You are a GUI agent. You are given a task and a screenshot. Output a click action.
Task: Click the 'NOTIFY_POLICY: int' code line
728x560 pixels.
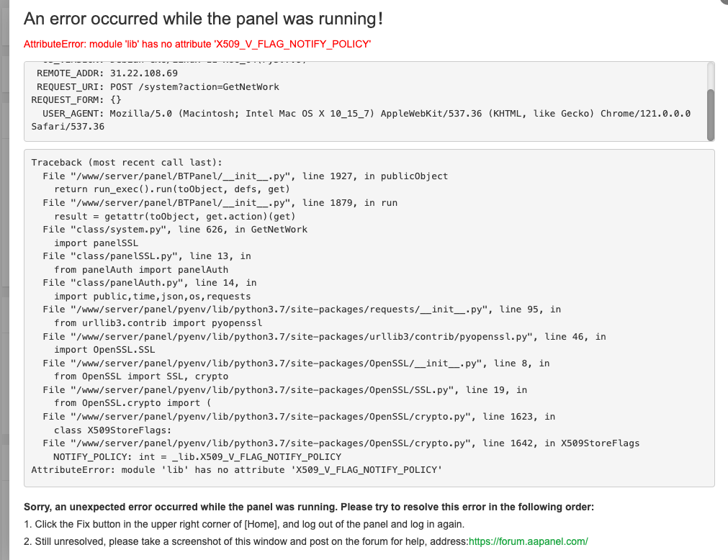(197, 456)
